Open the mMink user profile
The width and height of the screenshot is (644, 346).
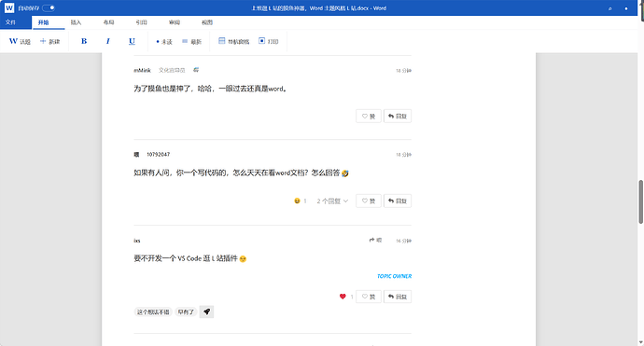pyautogui.click(x=142, y=71)
